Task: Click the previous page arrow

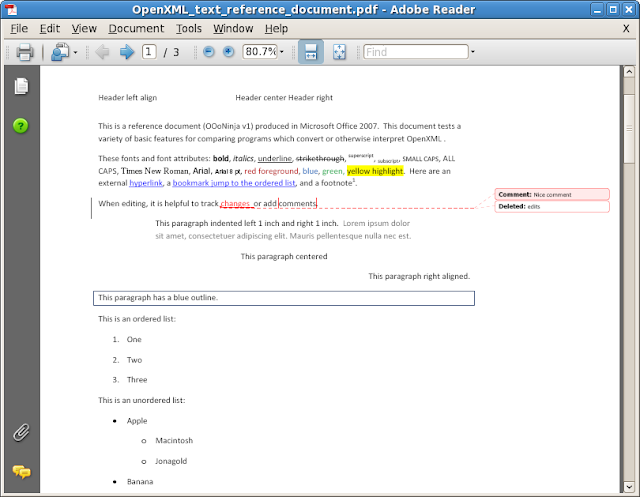Action: 101,52
